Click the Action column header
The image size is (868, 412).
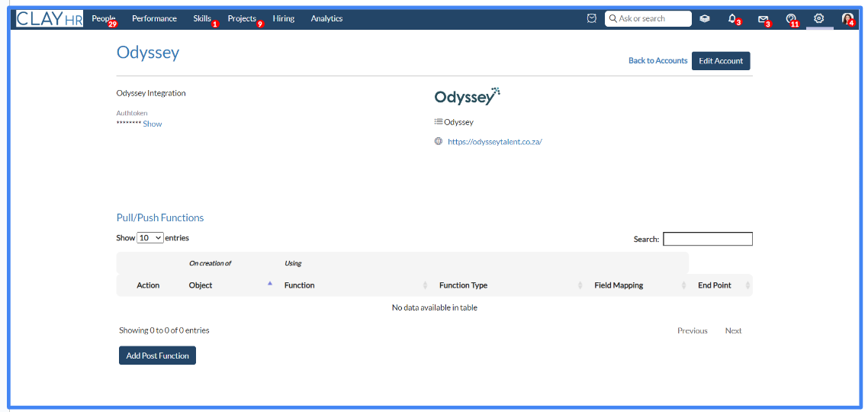point(148,285)
